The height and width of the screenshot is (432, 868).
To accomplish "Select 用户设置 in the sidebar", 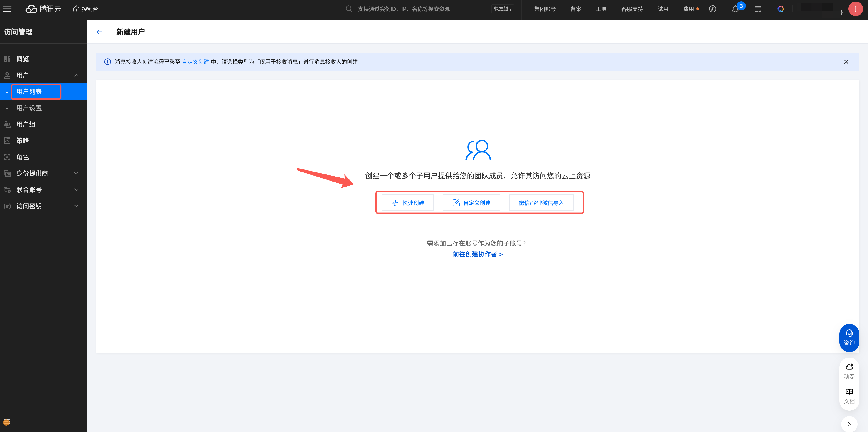I will 29,108.
